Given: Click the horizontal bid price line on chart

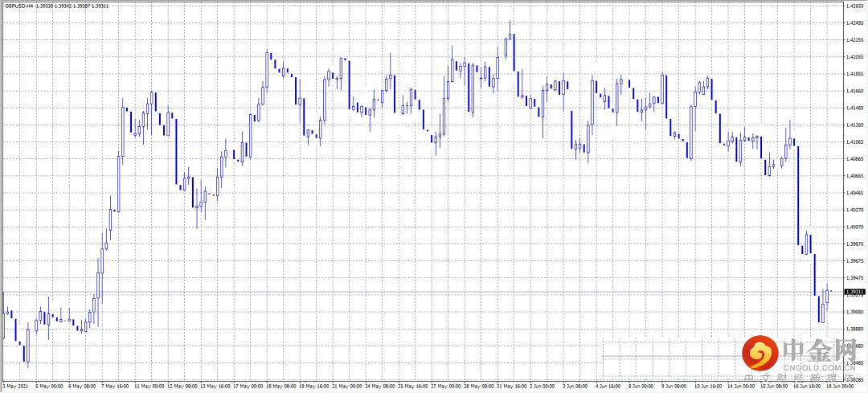Looking at the screenshot, I should (423, 291).
